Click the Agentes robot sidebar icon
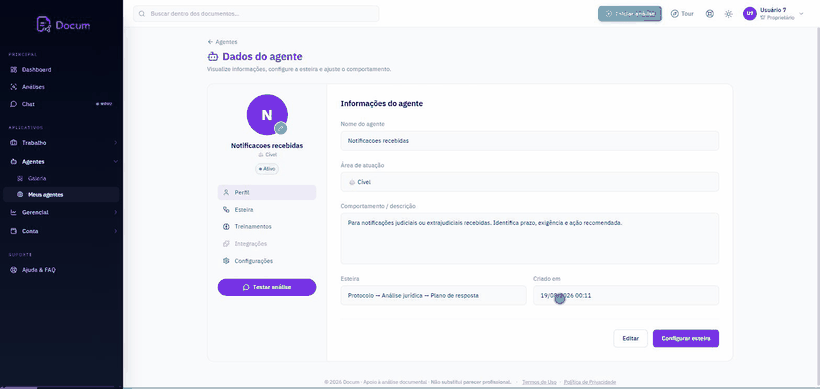 pyautogui.click(x=14, y=162)
